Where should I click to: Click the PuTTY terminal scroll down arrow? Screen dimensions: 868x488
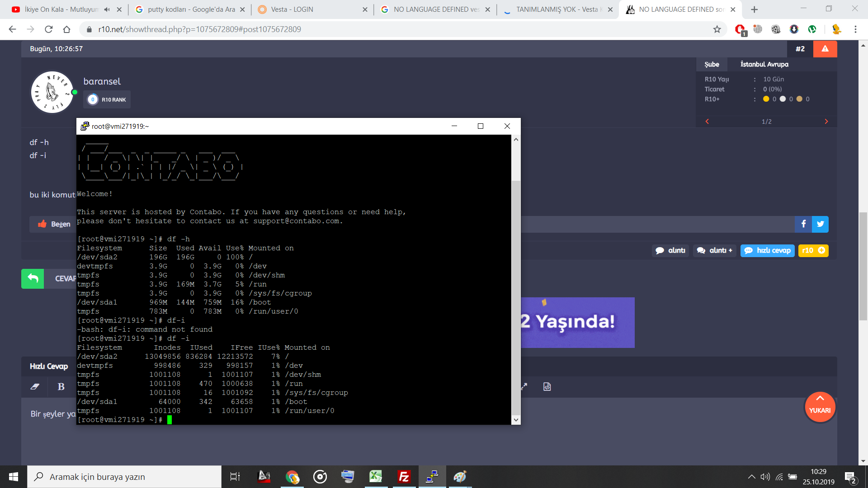(x=516, y=420)
